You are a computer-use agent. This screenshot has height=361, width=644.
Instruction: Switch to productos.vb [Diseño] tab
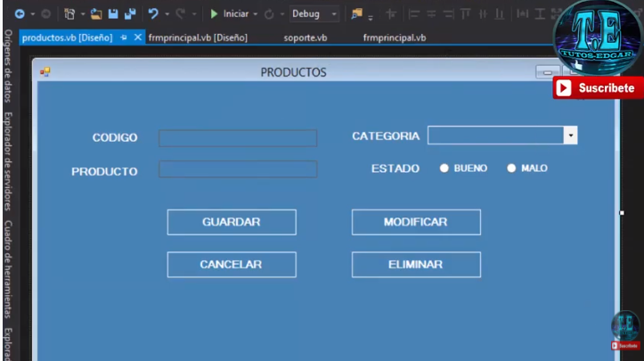(68, 37)
